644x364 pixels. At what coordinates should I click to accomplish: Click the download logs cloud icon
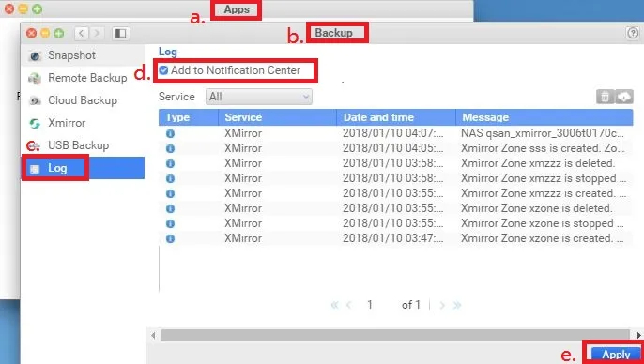[624, 97]
